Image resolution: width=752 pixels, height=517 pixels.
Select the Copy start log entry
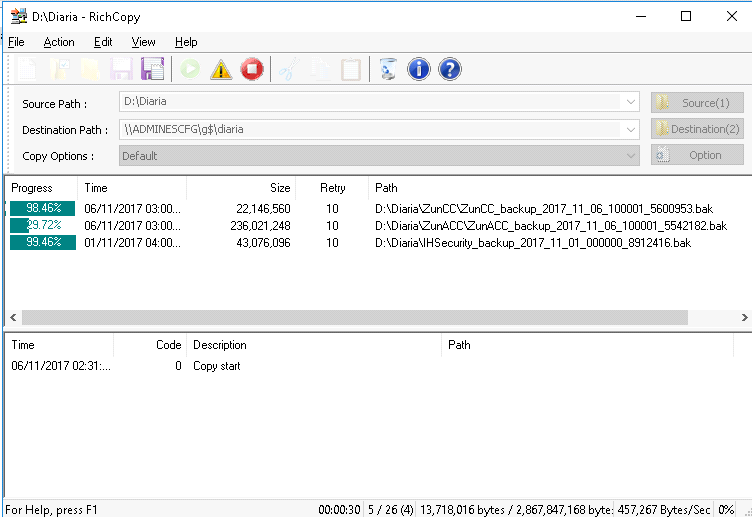[x=217, y=366]
